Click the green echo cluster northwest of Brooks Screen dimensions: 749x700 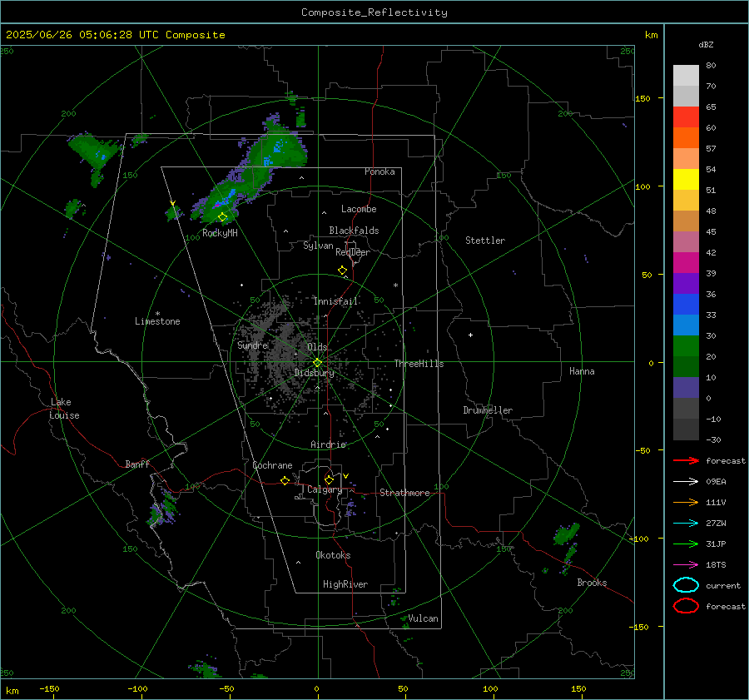pos(567,533)
